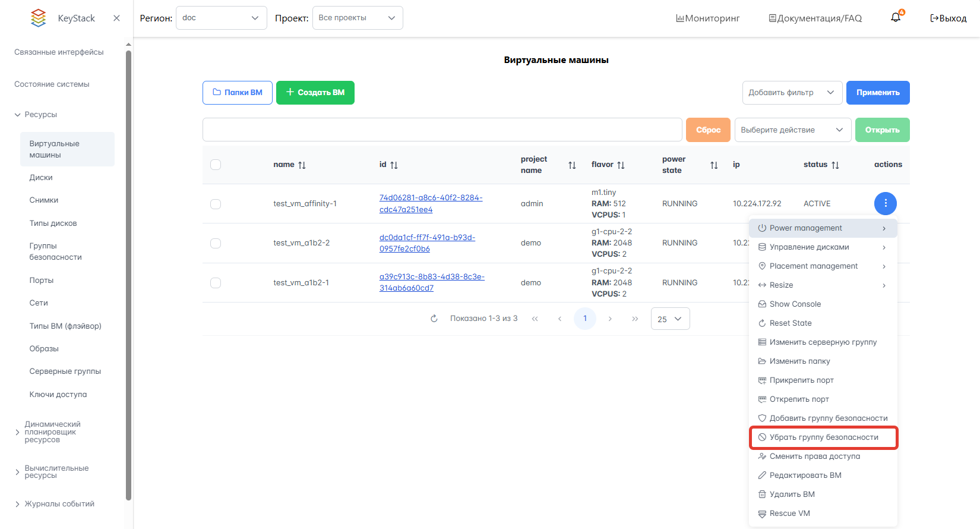Toggle the select-all checkbox in table header

(216, 165)
